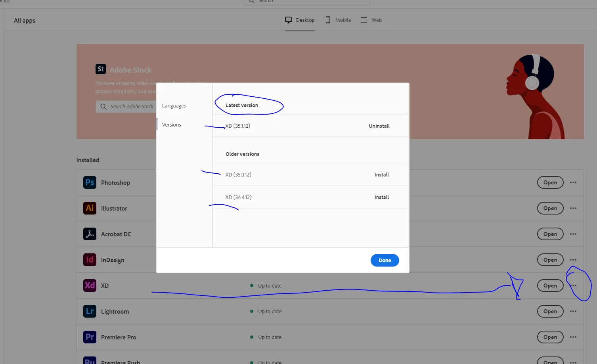The width and height of the screenshot is (597, 364).
Task: Click the All apps heading
Action: [25, 21]
